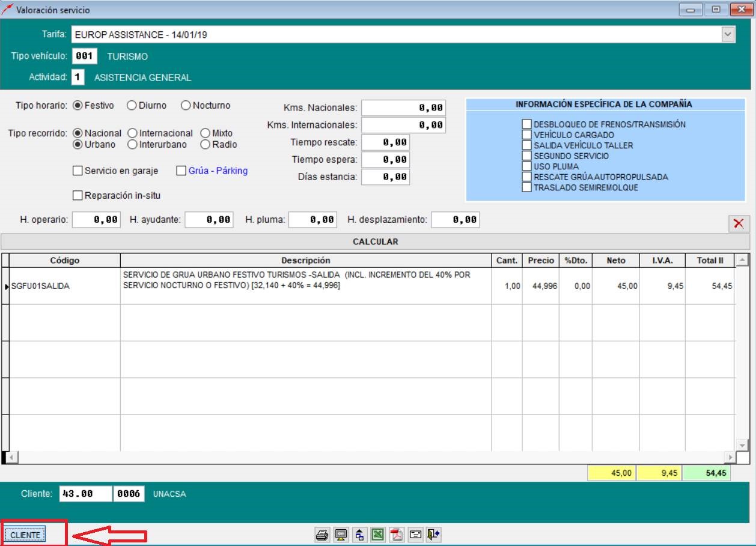Image resolution: width=756 pixels, height=546 pixels.
Task: Click the I.V.A. column header
Action: click(662, 260)
